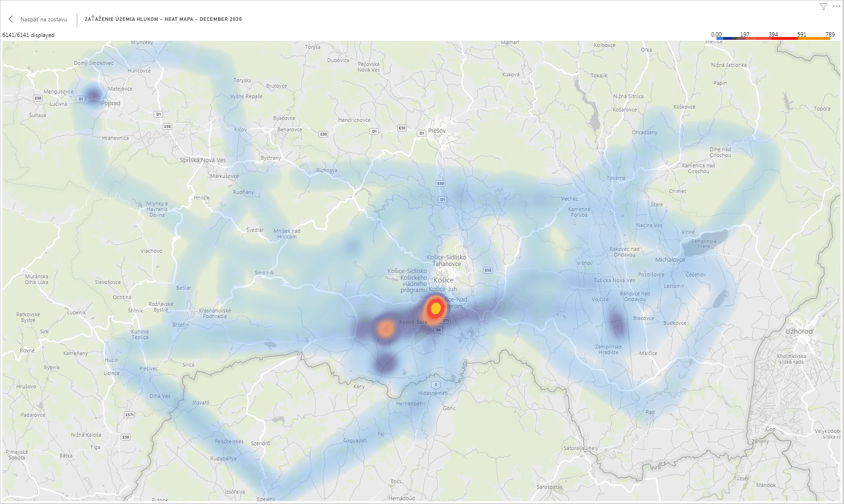Click the Spišská Nová Ves label

(203, 160)
